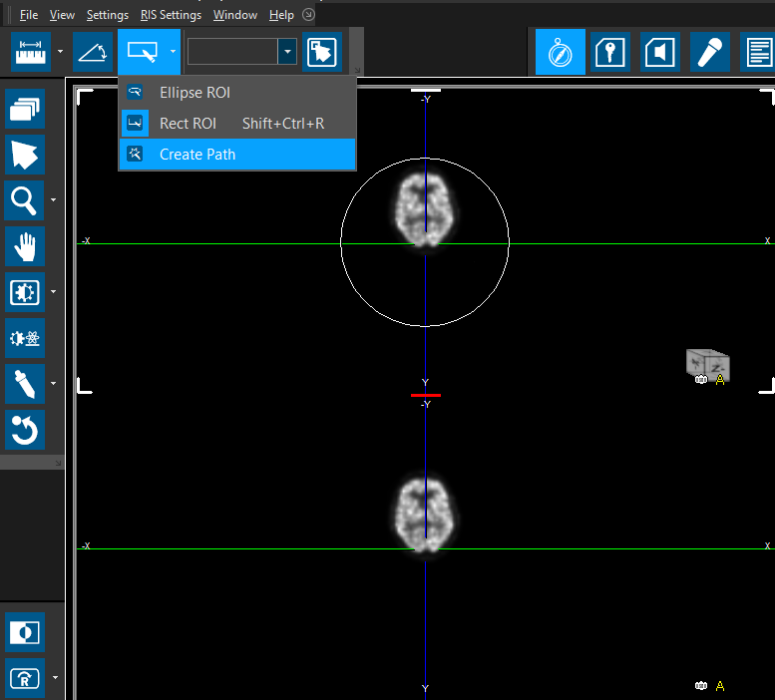Image resolution: width=775 pixels, height=700 pixels.
Task: Click the key image icon
Action: click(609, 52)
